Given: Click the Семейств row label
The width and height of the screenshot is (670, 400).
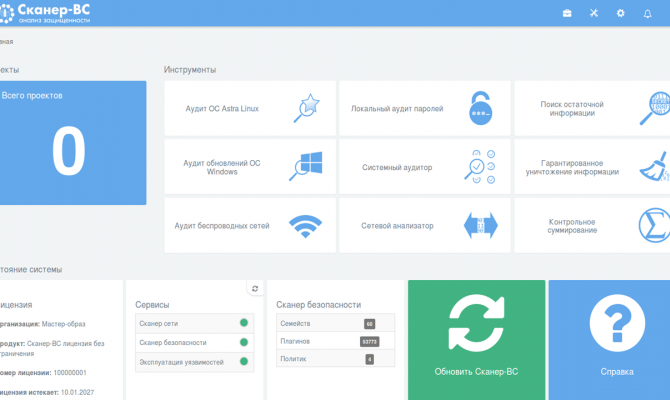Looking at the screenshot, I should pyautogui.click(x=295, y=324).
